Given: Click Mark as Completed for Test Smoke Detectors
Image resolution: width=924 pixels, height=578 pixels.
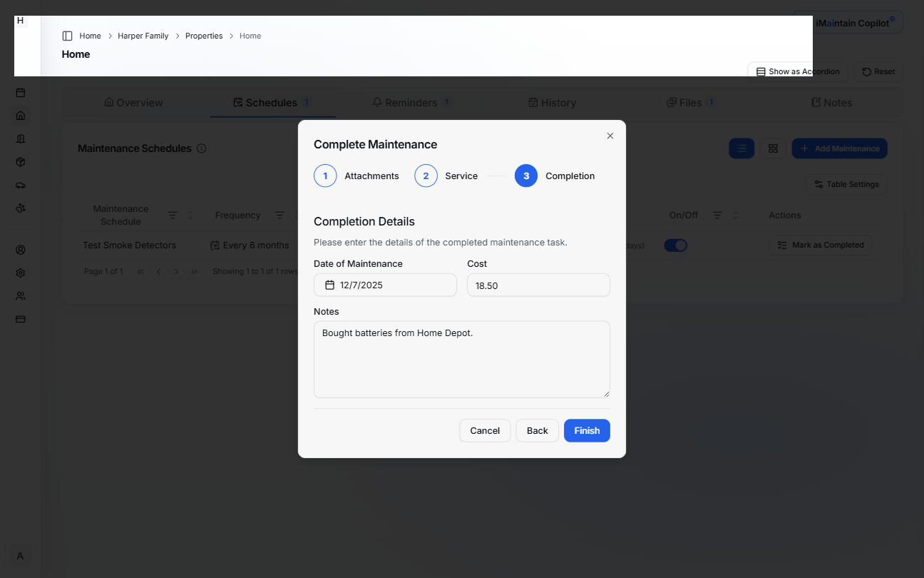Looking at the screenshot, I should [x=821, y=245].
